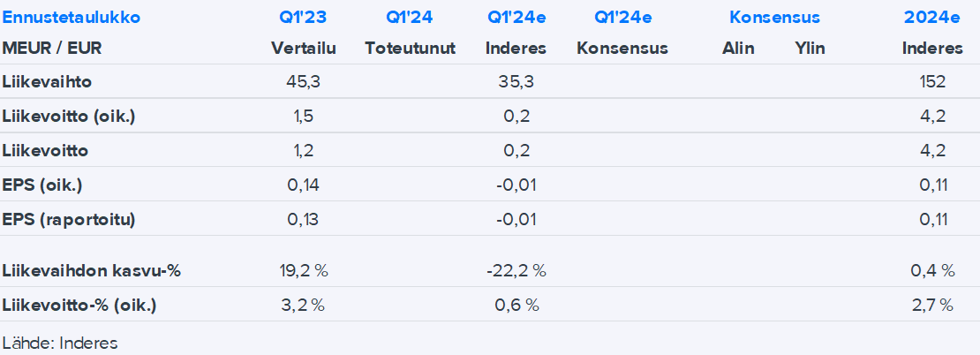Select the Alin consensus subheader
Image resolution: width=980 pixels, height=355 pixels.
click(x=738, y=49)
